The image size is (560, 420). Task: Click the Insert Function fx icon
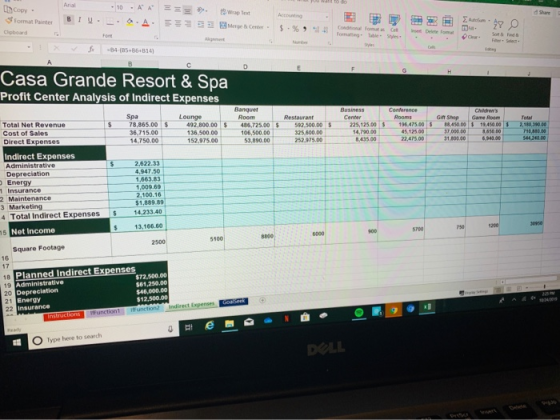tap(92, 50)
